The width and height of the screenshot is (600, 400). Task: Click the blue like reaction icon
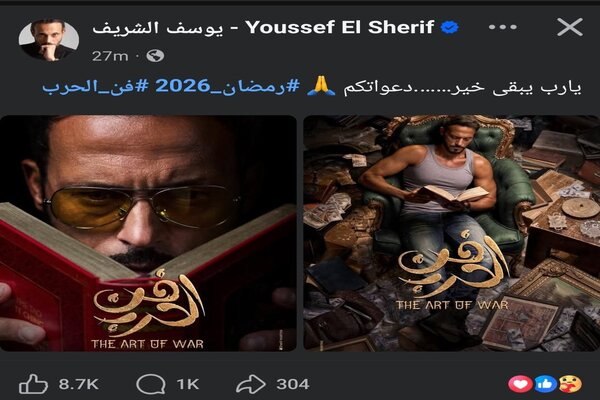545,384
